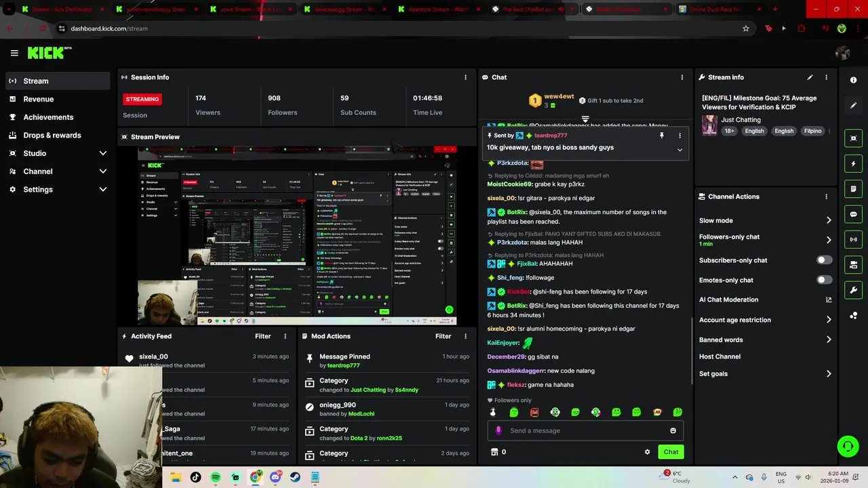Click the screen capture icon in right sidebar

point(853,138)
